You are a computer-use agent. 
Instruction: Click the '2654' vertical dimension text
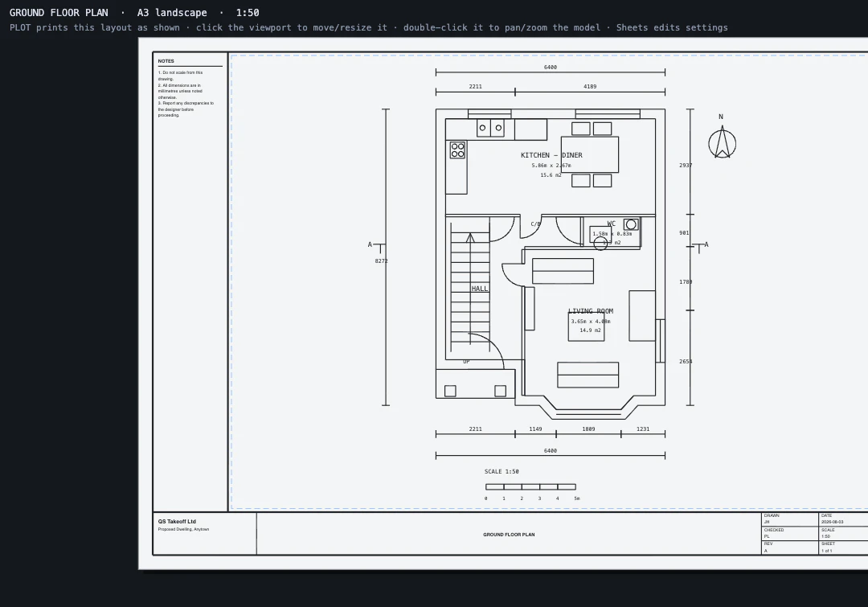click(686, 362)
